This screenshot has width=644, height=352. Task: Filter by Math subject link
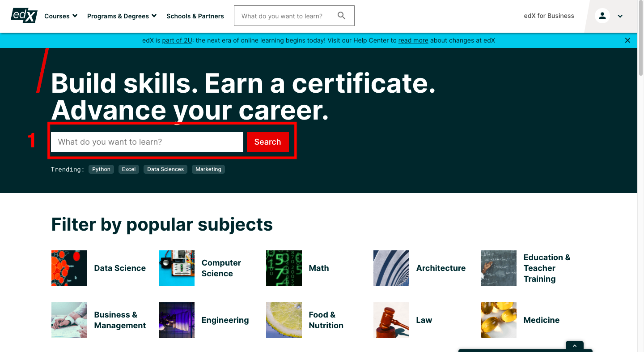pyautogui.click(x=319, y=268)
